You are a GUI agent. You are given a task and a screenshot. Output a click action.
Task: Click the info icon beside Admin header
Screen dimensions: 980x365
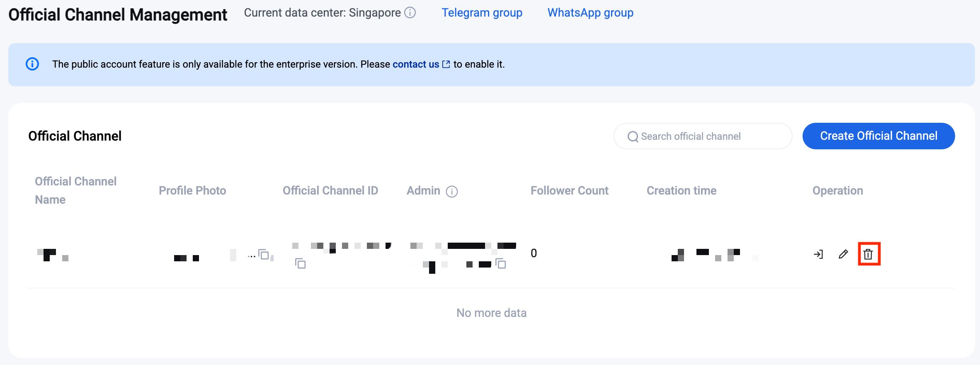(x=451, y=191)
